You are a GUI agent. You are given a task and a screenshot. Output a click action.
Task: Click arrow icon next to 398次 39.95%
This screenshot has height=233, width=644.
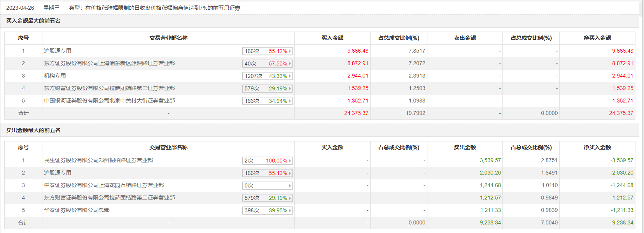point(290,210)
